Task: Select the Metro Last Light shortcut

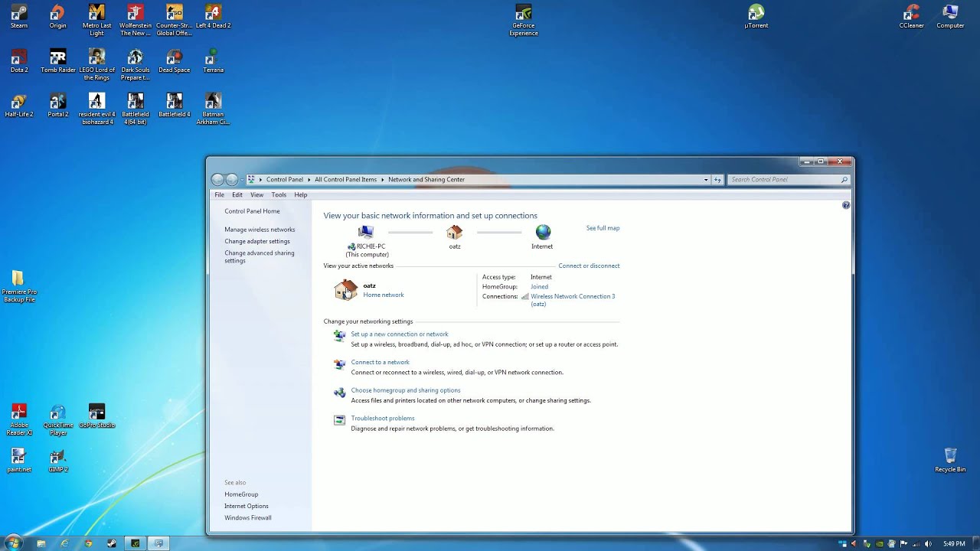Action: point(96,20)
